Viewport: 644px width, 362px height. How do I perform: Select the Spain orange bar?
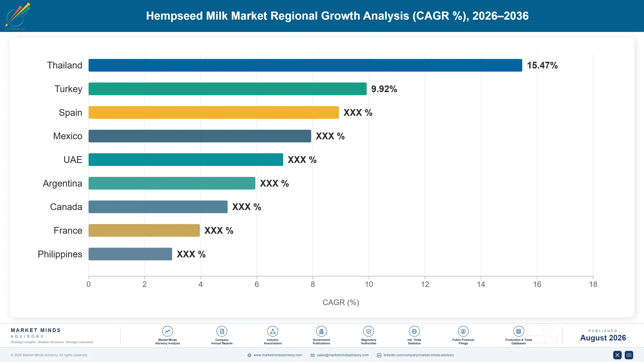[214, 112]
